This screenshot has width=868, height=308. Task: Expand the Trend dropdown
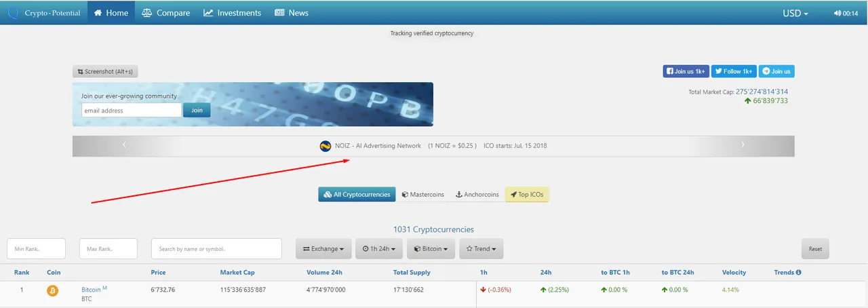click(x=481, y=248)
